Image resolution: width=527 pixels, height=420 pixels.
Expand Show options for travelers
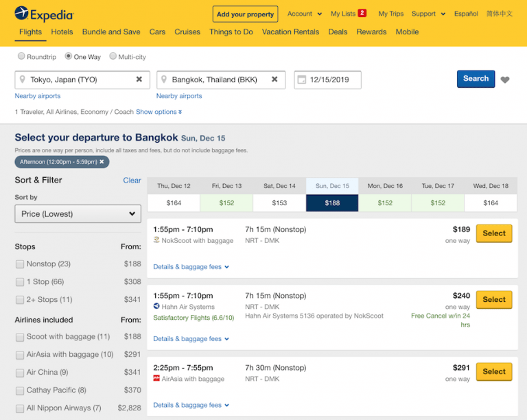[x=159, y=112]
